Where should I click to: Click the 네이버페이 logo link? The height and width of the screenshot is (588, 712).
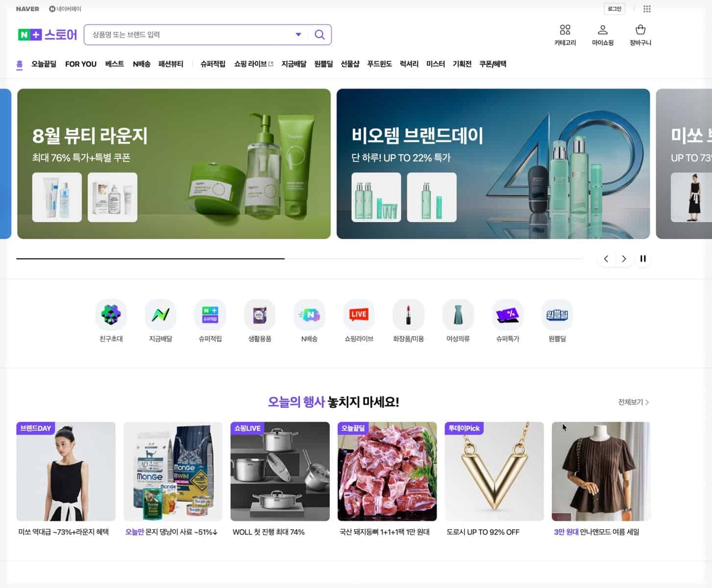65,9
